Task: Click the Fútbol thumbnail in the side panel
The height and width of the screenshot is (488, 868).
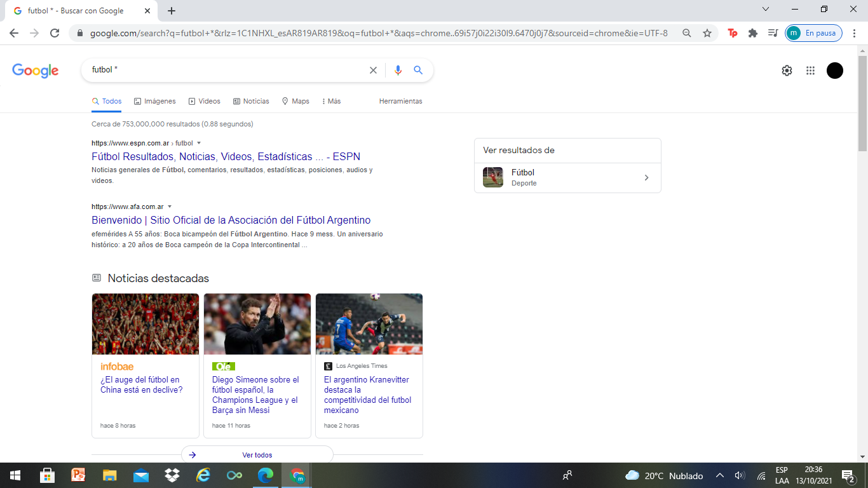Action: [x=493, y=177]
